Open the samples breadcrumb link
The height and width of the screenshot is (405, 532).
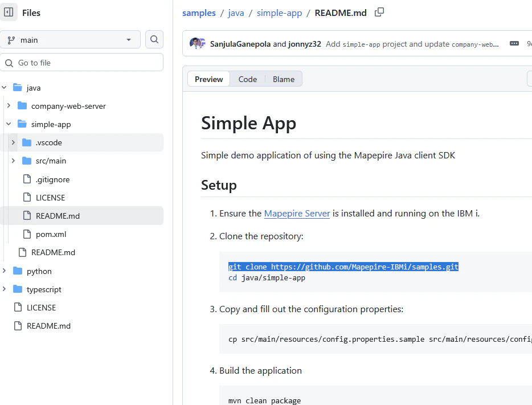click(199, 13)
